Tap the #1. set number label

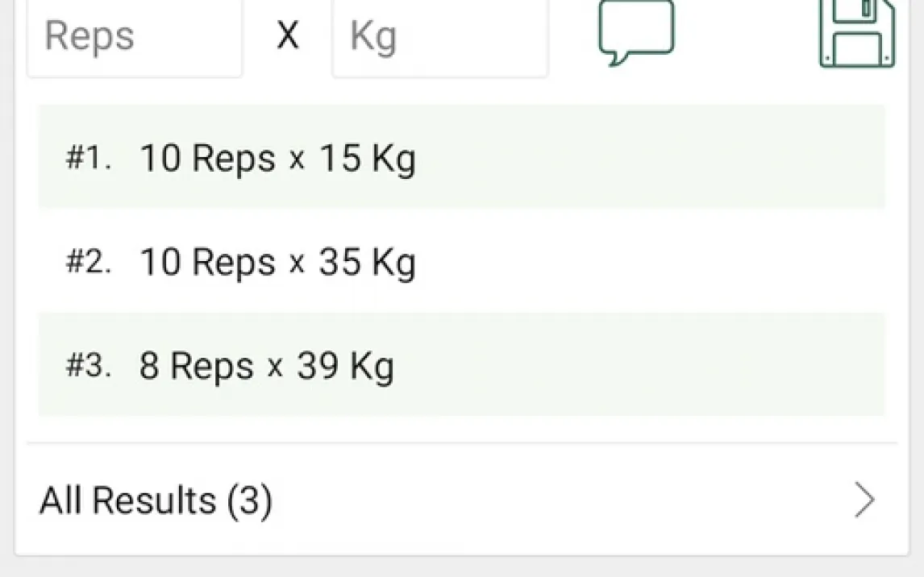tap(89, 158)
